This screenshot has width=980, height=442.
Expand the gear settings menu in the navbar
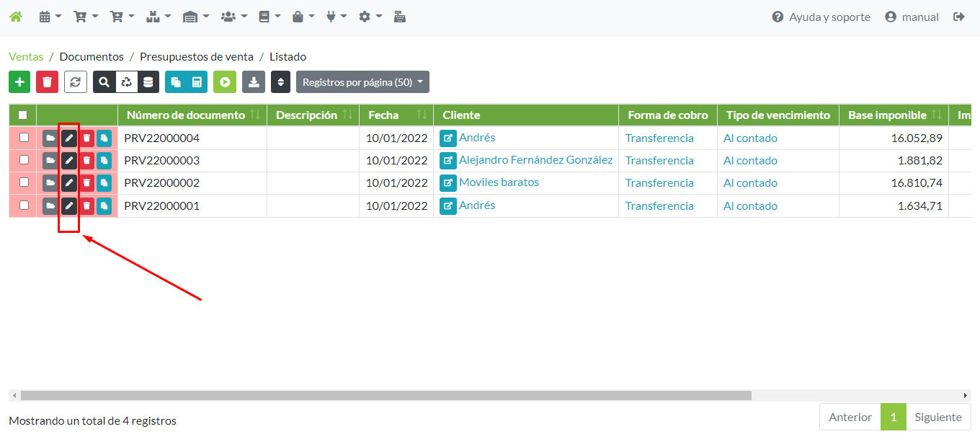(x=370, y=17)
